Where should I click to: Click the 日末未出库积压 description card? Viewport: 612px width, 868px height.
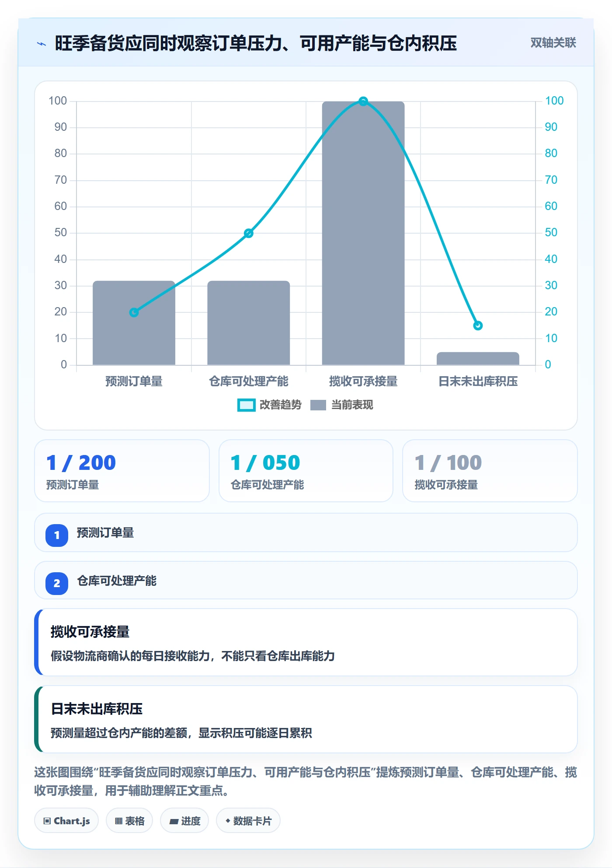coord(306,719)
